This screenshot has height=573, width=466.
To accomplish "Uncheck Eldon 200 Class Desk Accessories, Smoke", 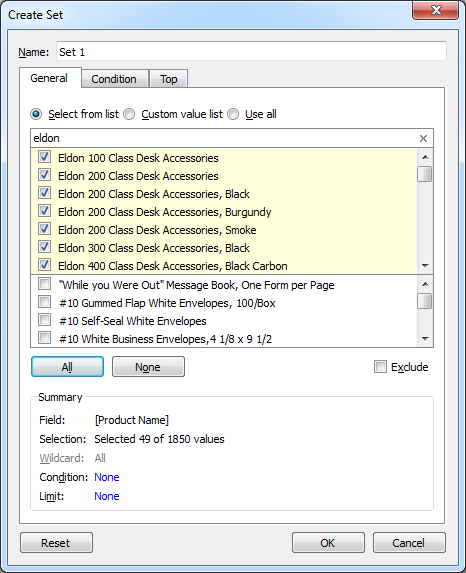I will tap(45, 229).
